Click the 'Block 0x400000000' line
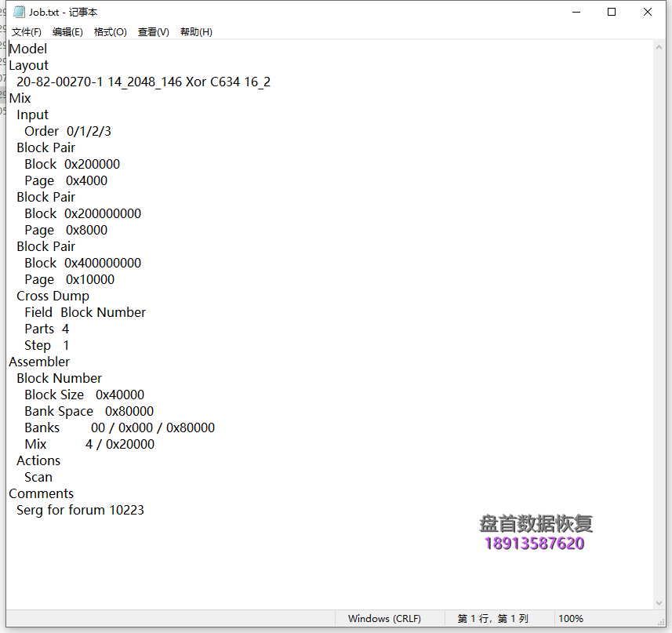This screenshot has width=672, height=633. pyautogui.click(x=82, y=263)
